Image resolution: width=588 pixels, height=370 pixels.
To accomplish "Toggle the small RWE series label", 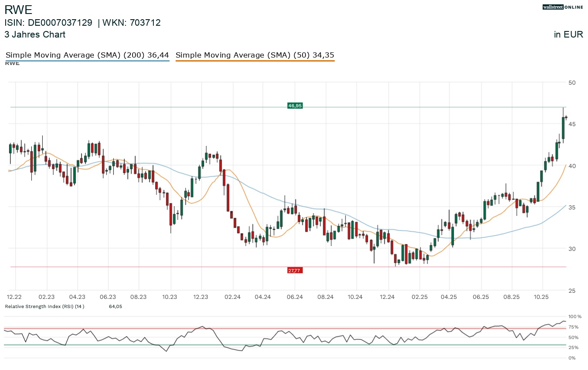I will (x=12, y=63).
